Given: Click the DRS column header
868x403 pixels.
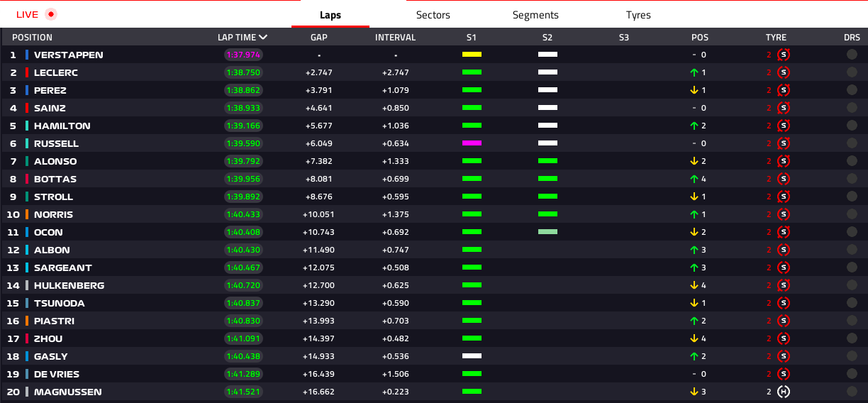Looking at the screenshot, I should 852,38.
